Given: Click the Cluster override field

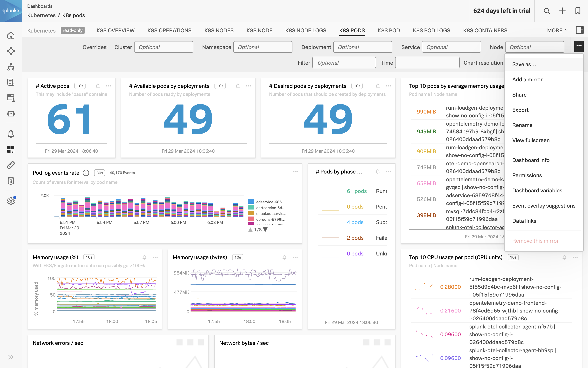Looking at the screenshot, I should click(x=164, y=47).
